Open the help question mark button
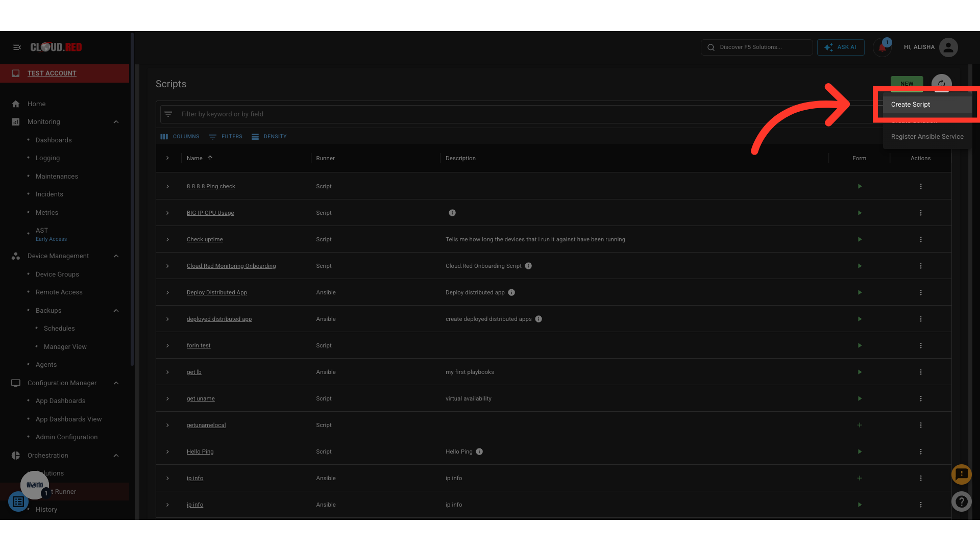The image size is (980, 551). point(962,502)
